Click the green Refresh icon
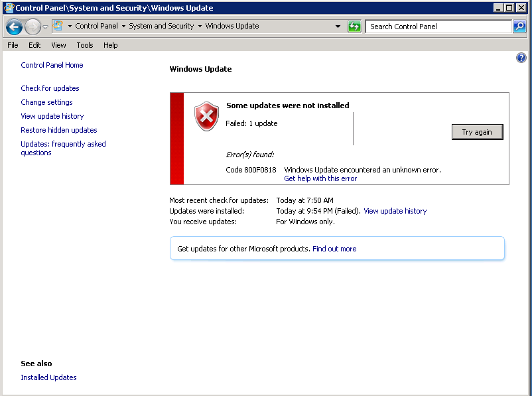Image resolution: width=532 pixels, height=396 pixels. coord(354,27)
